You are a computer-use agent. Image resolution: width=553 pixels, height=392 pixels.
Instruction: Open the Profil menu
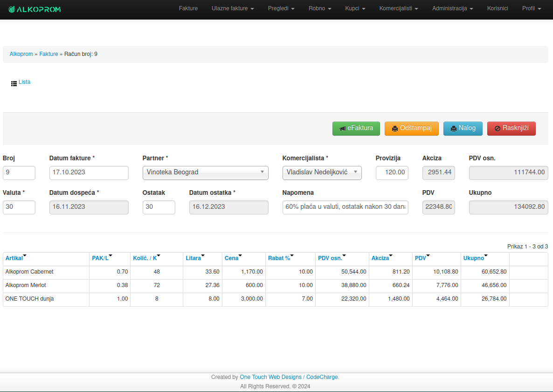532,8
